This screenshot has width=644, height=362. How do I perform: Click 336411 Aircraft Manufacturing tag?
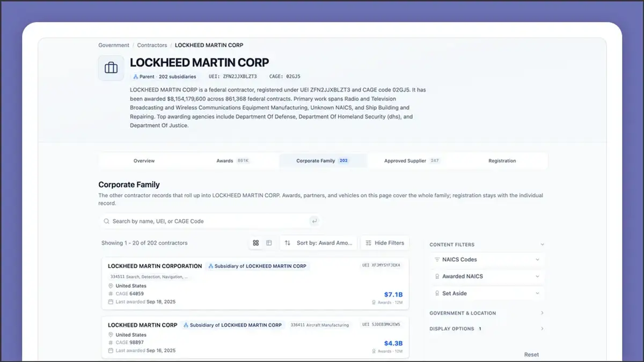[x=320, y=325]
